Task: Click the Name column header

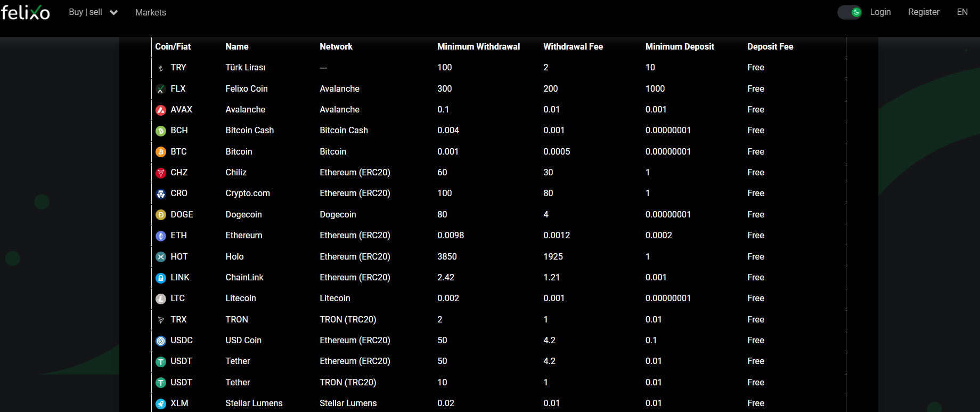Action: [x=237, y=46]
